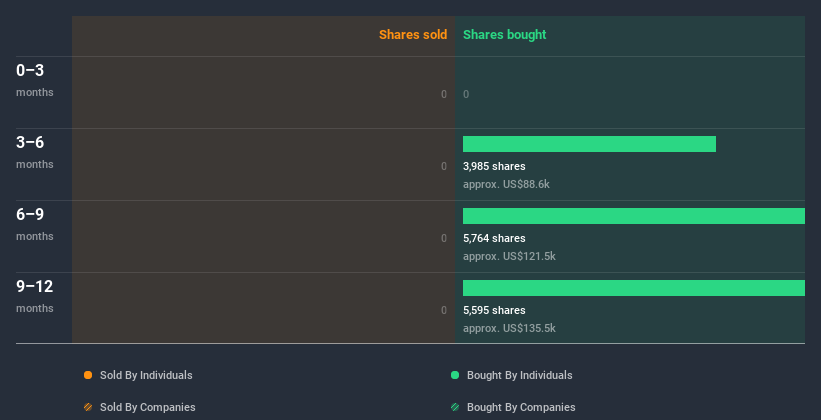Click the 6–9 months row label
This screenshot has width=821, height=420.
coord(35,224)
